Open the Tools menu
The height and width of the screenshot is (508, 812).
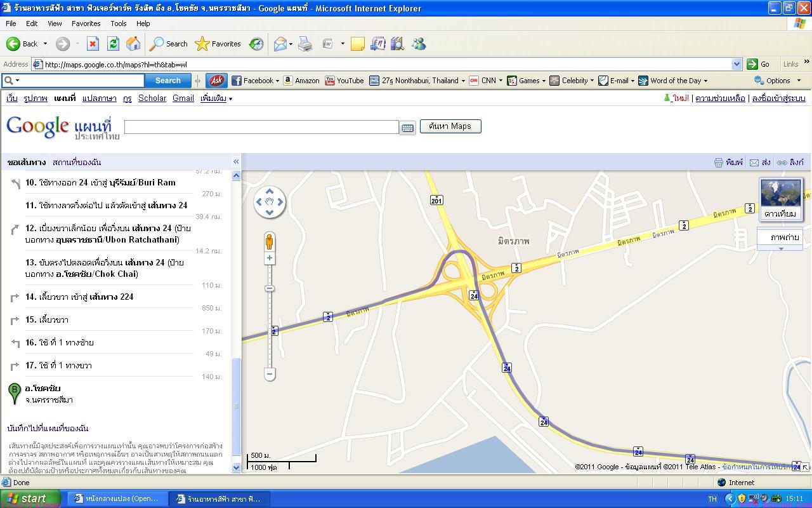pos(119,23)
